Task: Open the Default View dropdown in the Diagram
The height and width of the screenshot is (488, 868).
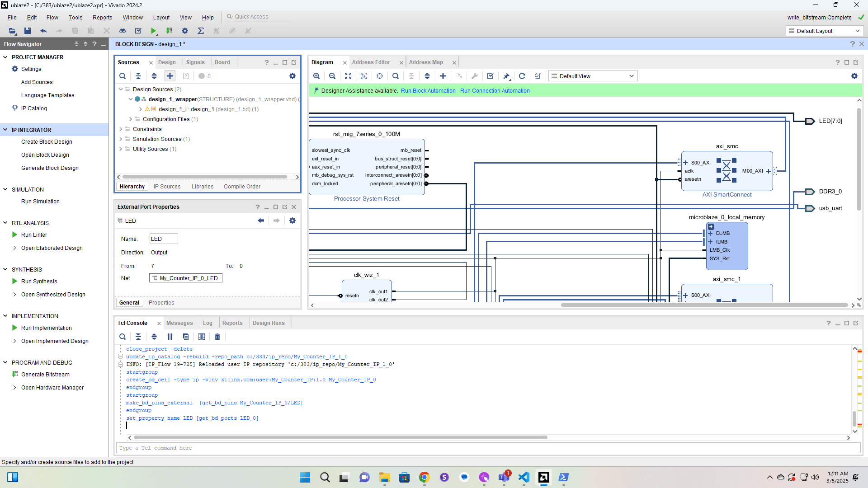Action: (592, 76)
